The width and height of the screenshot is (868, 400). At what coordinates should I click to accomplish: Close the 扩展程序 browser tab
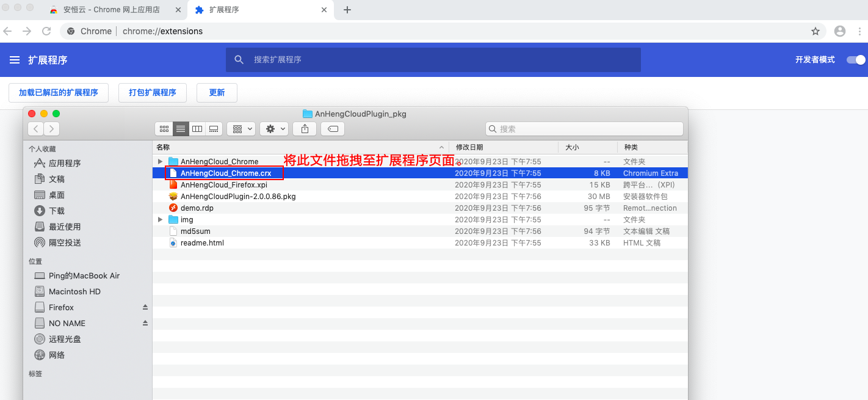pos(324,10)
